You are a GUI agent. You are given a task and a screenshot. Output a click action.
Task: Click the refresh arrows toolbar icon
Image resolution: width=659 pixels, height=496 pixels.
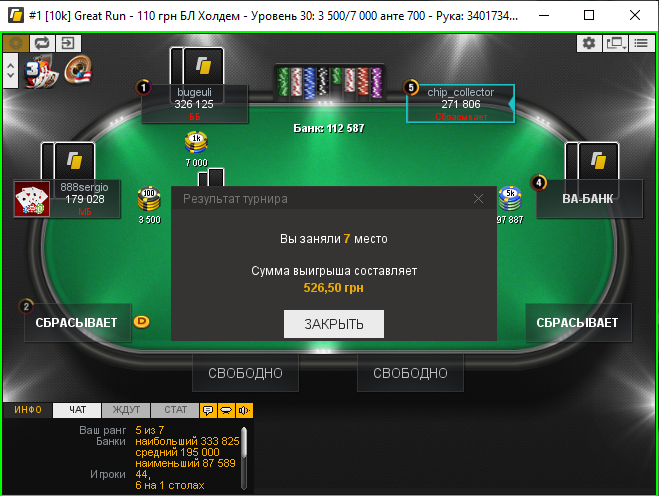point(42,43)
